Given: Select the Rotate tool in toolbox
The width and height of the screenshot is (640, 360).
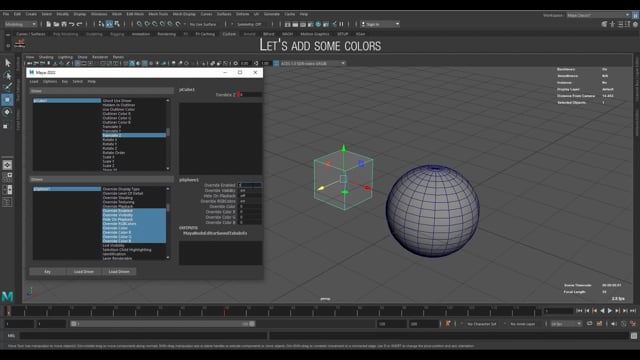Looking at the screenshot, I should point(7,112).
